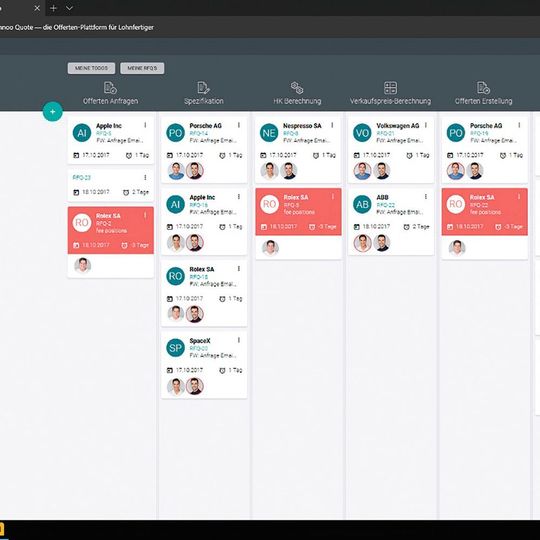The width and height of the screenshot is (540, 540).
Task: Toggle the Meine Todos filter
Action: (91, 68)
